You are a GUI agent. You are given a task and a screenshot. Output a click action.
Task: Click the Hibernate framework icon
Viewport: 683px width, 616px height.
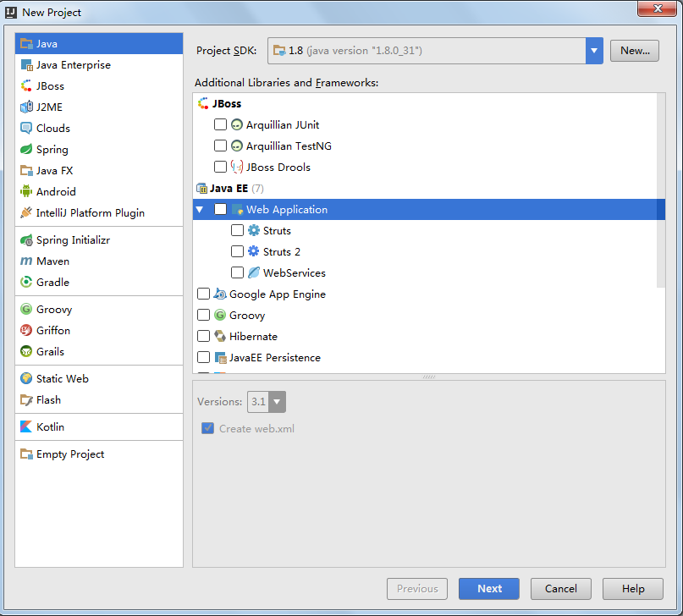(220, 337)
